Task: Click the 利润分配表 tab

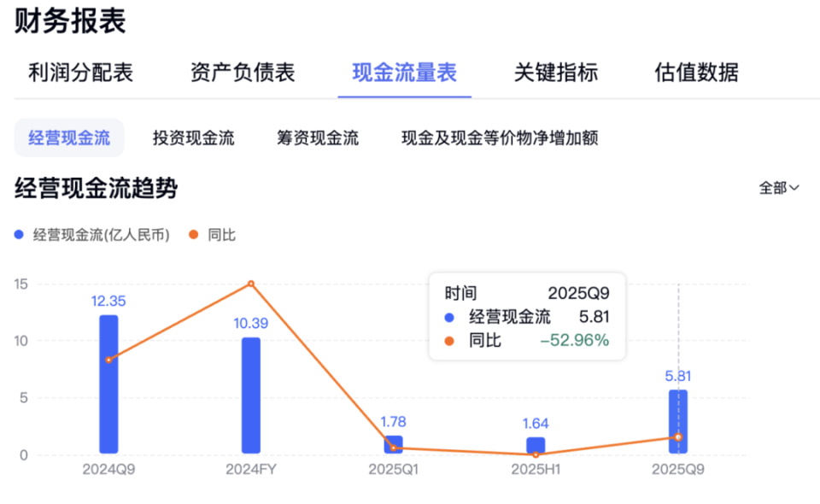Action: pos(77,73)
